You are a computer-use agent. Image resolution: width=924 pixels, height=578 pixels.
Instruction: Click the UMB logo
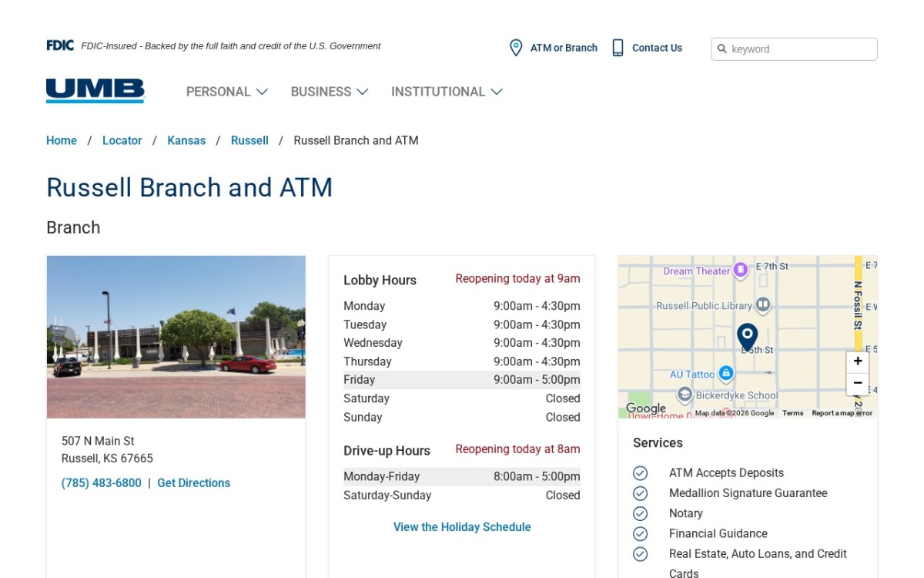click(95, 91)
